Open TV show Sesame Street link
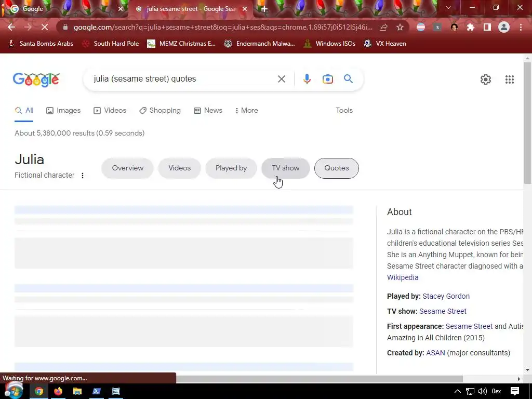Image resolution: width=532 pixels, height=399 pixels. point(443,311)
